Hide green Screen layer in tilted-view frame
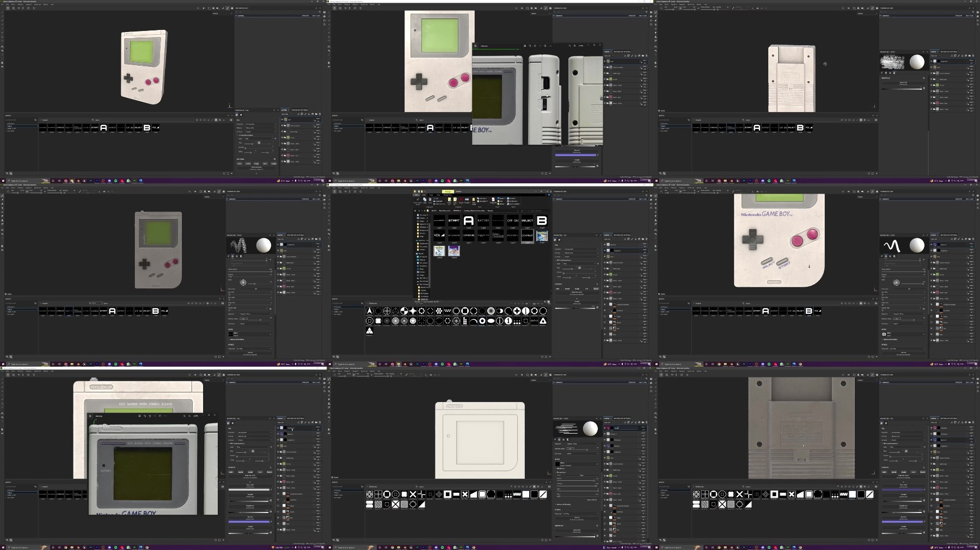980x550 pixels. pos(282,138)
